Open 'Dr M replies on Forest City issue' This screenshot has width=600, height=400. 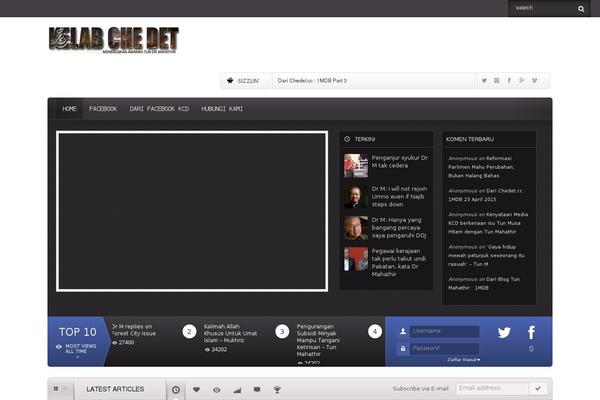(x=134, y=330)
